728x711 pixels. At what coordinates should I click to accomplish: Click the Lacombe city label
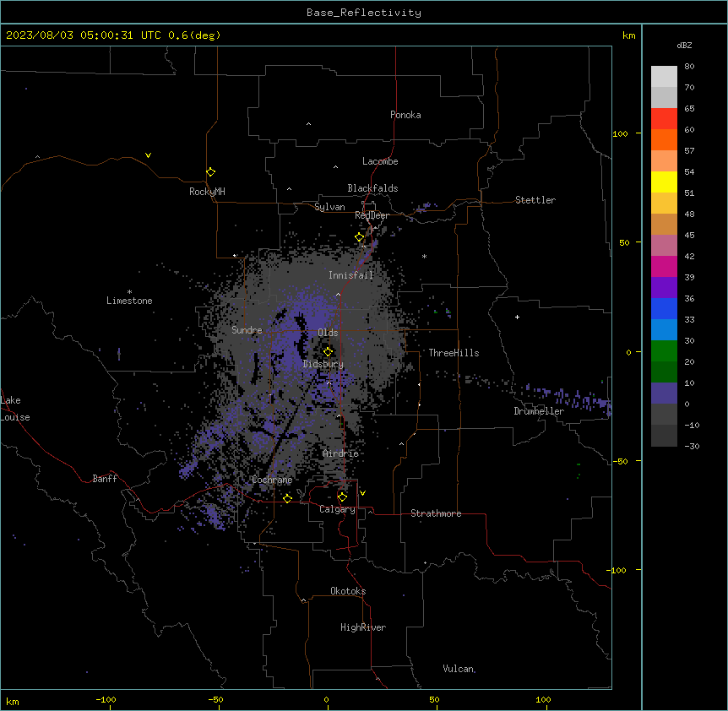pyautogui.click(x=380, y=161)
